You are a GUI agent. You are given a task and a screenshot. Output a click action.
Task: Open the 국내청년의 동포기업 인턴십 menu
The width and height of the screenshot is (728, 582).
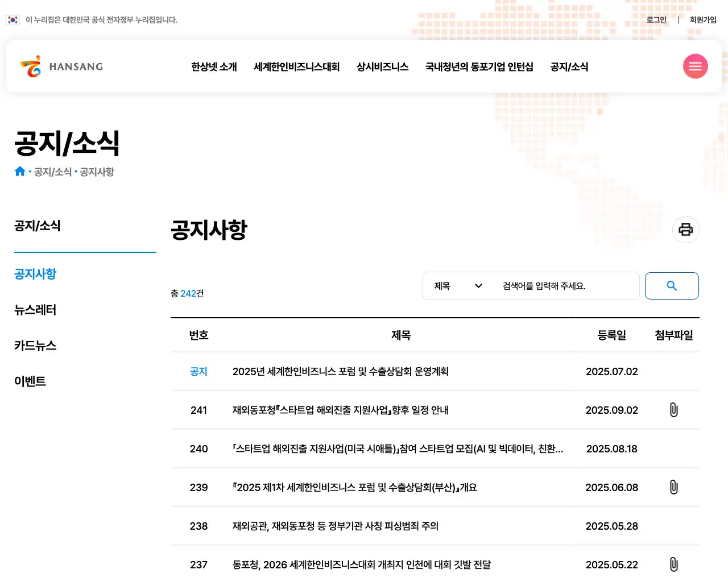coord(479,66)
